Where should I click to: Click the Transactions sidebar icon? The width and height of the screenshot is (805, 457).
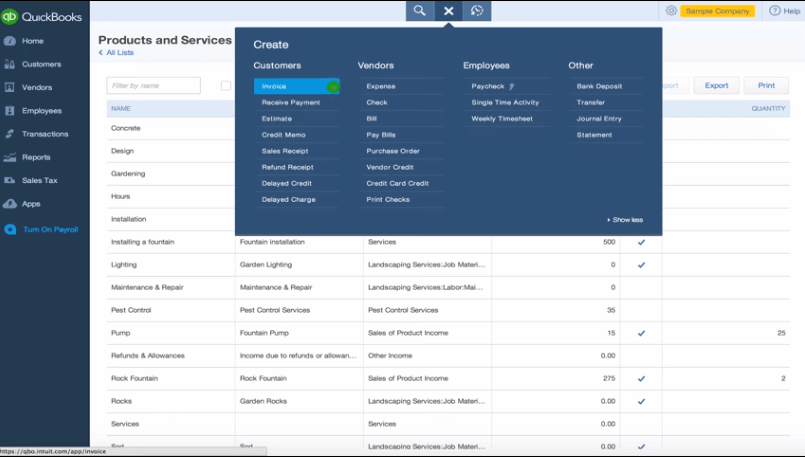9,134
